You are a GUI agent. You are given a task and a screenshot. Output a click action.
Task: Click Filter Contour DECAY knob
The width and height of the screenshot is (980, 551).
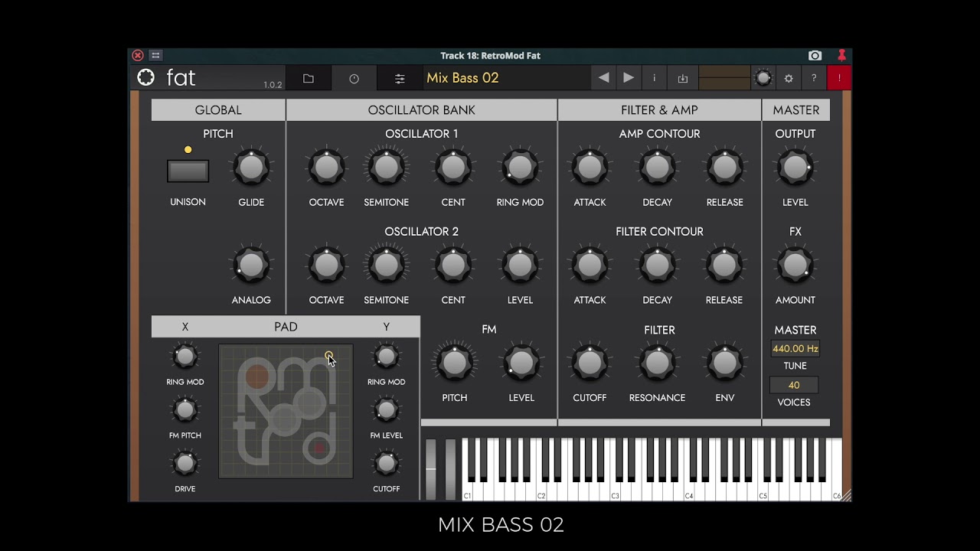pos(657,265)
